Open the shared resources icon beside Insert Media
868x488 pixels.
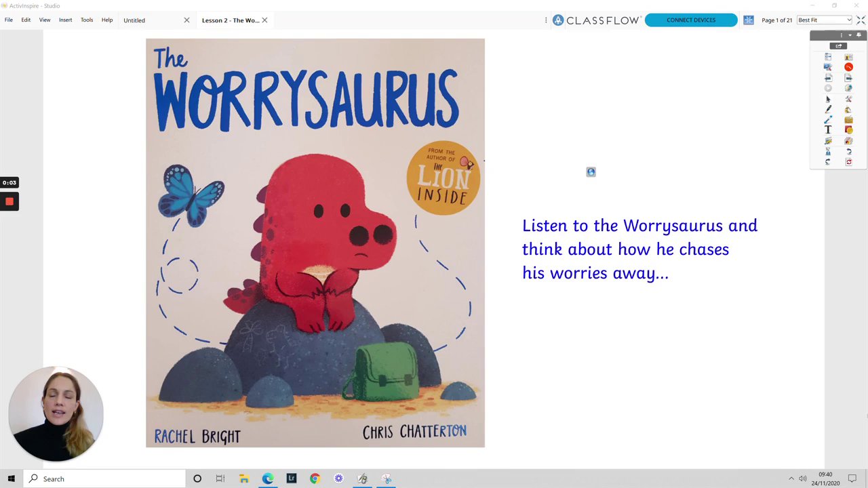pyautogui.click(x=848, y=141)
